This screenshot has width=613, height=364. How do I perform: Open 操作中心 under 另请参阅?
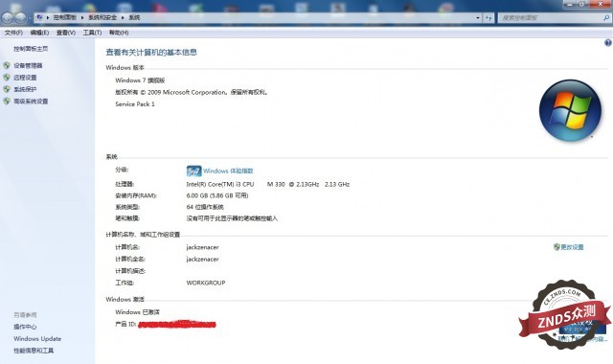(x=25, y=327)
